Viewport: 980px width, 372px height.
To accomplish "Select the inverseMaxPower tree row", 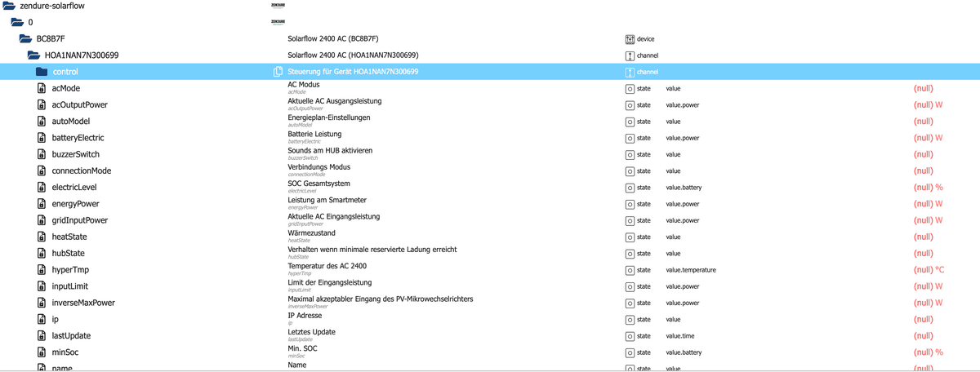I will 490,303.
